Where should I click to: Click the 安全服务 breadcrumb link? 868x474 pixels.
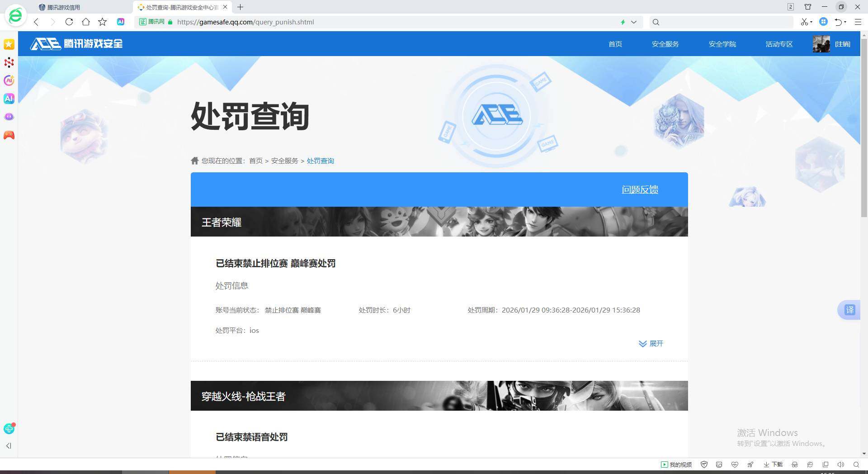point(284,161)
